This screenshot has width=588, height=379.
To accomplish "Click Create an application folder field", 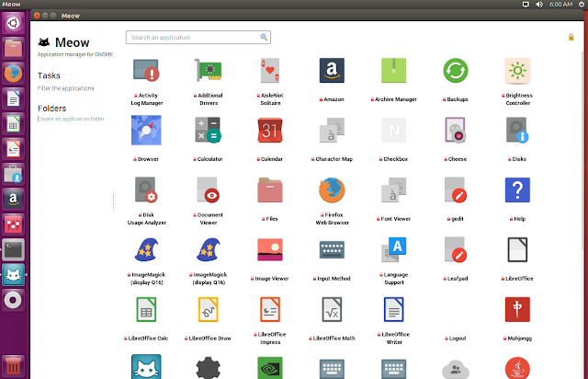I will tap(71, 119).
